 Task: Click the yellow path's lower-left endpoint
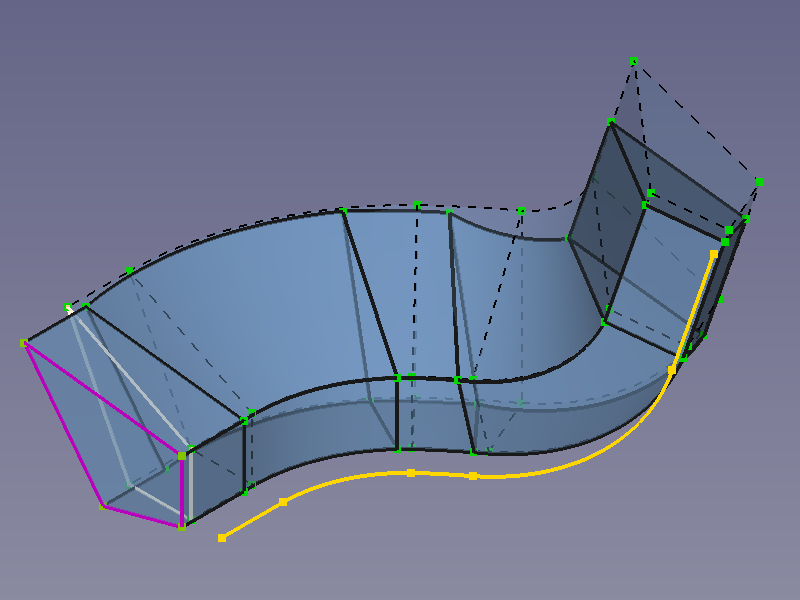(222, 538)
